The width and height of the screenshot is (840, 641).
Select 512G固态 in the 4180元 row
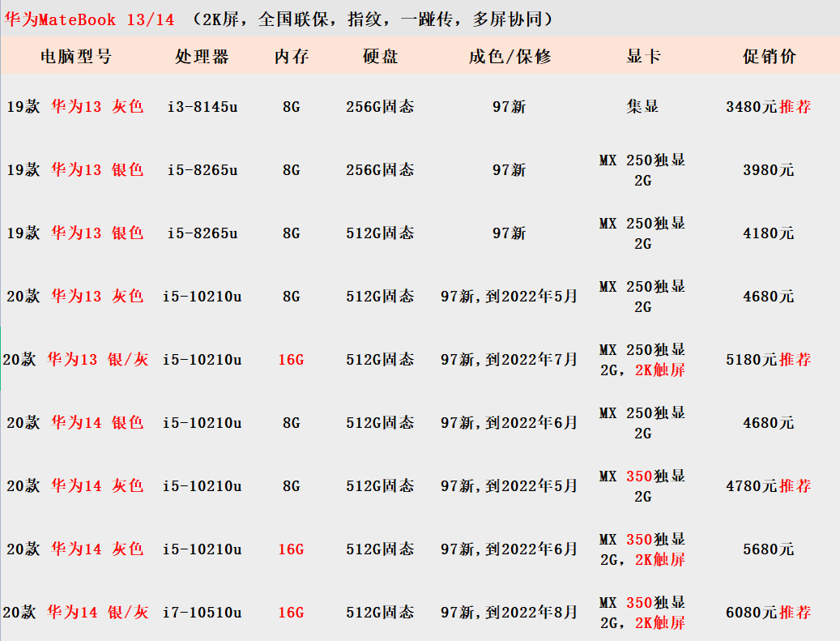(x=380, y=233)
